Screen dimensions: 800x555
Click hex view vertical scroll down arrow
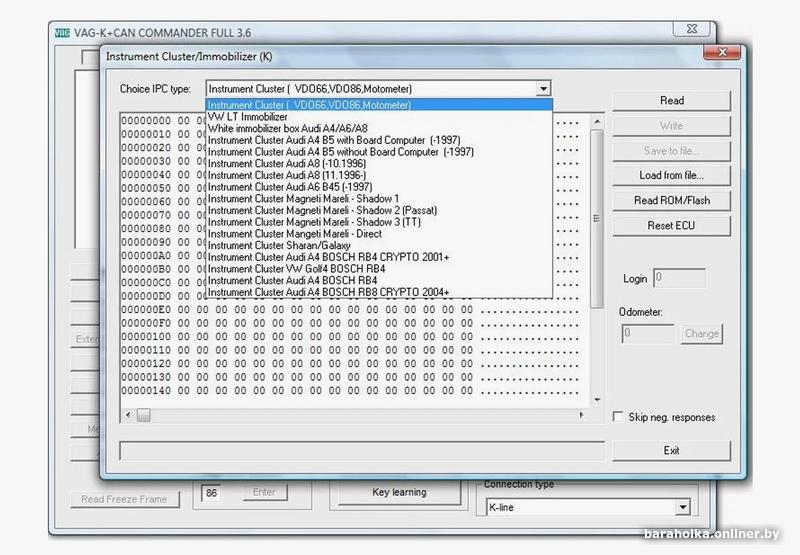pyautogui.click(x=597, y=400)
